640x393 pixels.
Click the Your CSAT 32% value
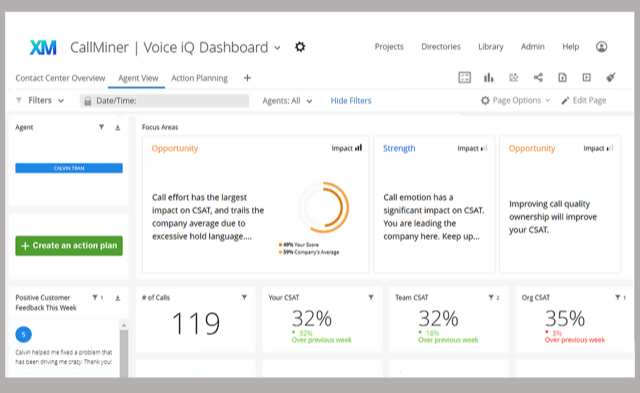[312, 318]
